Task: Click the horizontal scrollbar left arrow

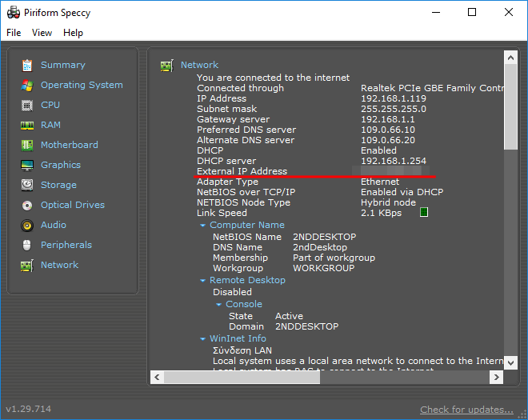Action: (157, 377)
